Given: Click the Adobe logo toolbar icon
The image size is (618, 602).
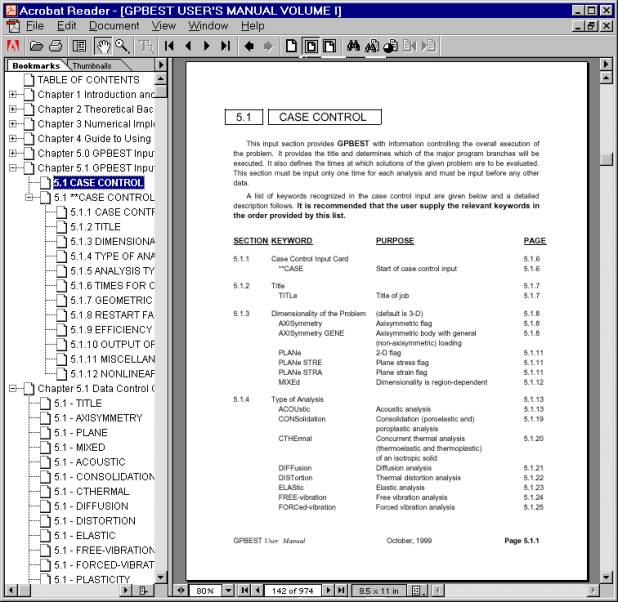Looking at the screenshot, I should point(13,46).
